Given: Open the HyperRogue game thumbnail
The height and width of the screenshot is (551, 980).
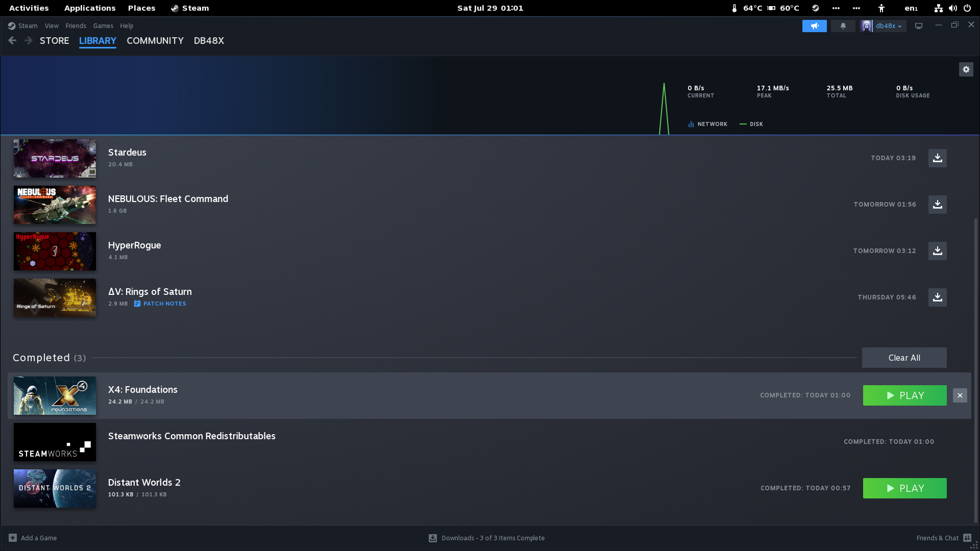Looking at the screenshot, I should (55, 251).
